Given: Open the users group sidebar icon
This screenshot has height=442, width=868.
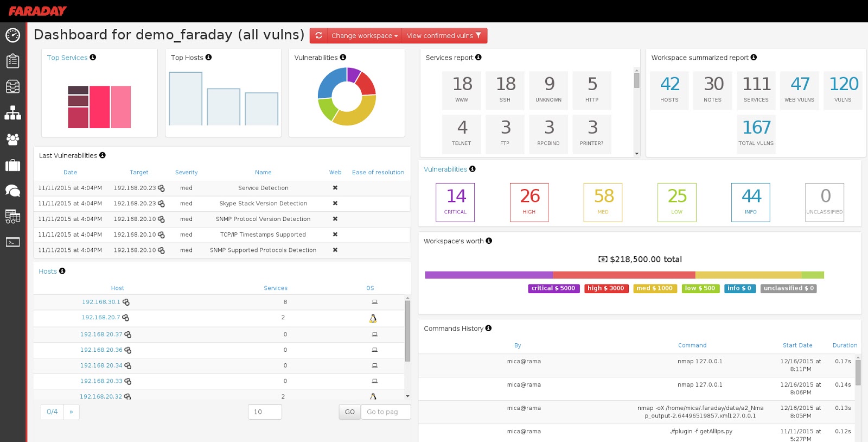Looking at the screenshot, I should click(12, 139).
